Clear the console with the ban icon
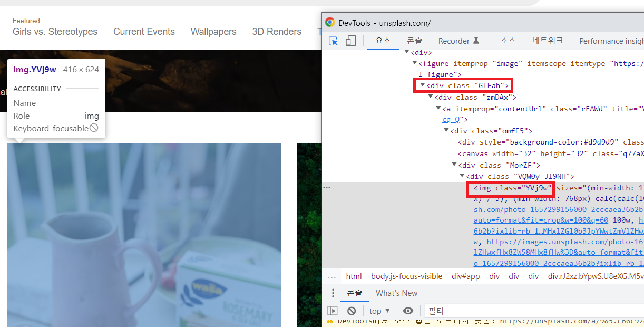Screen dimensions: 644x327 click(x=352, y=311)
